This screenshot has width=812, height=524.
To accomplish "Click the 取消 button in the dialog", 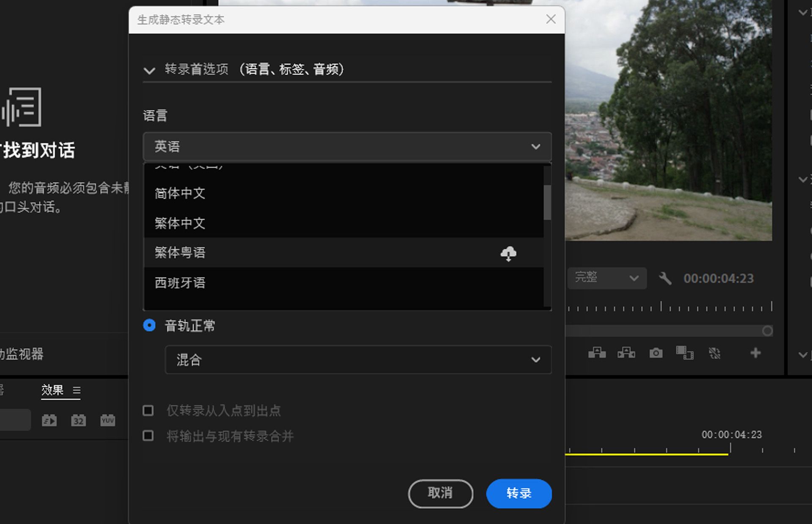I will pos(440,494).
